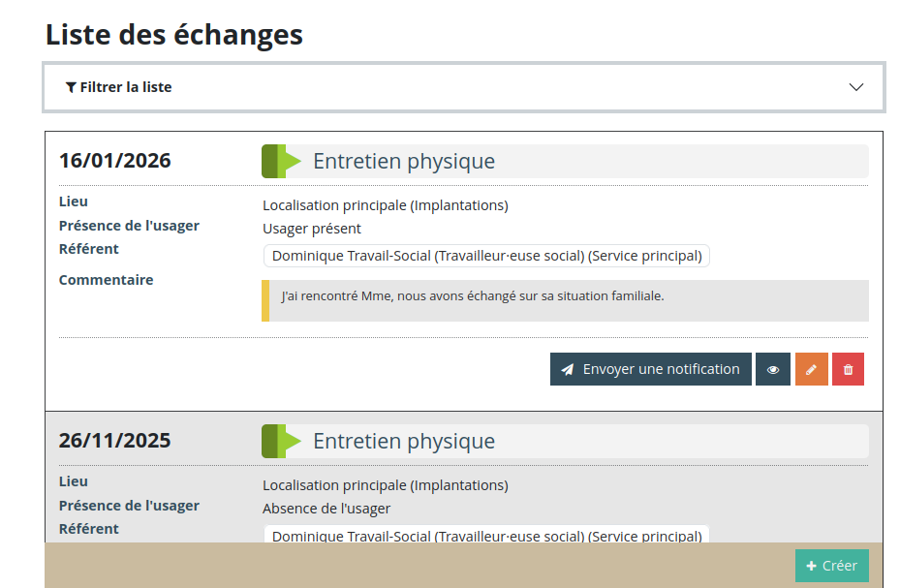900x588 pixels.
Task: Delete the exchange with red trash button
Action: point(848,369)
